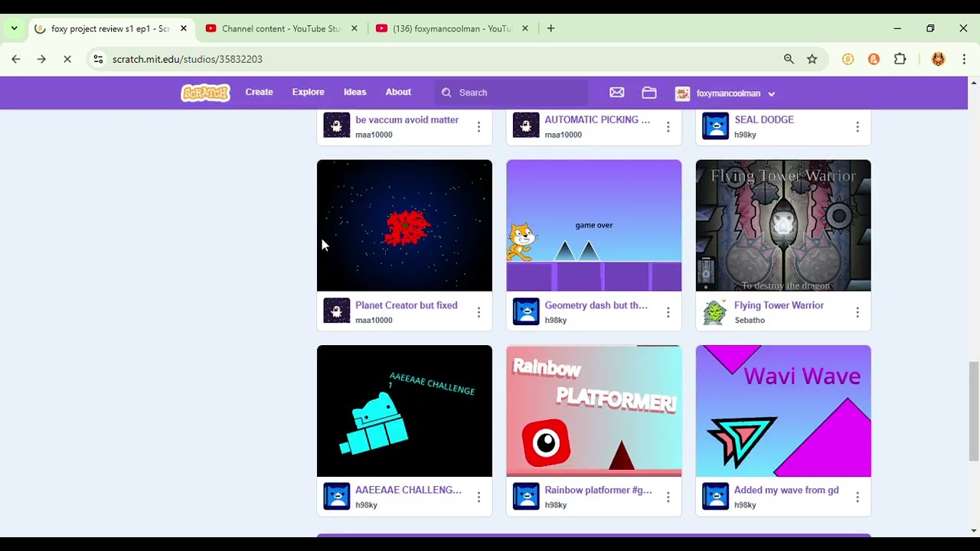This screenshot has height=551, width=980.
Task: Click h98ky avatar beside AAEEAAE CHALLENGE
Action: 336,496
